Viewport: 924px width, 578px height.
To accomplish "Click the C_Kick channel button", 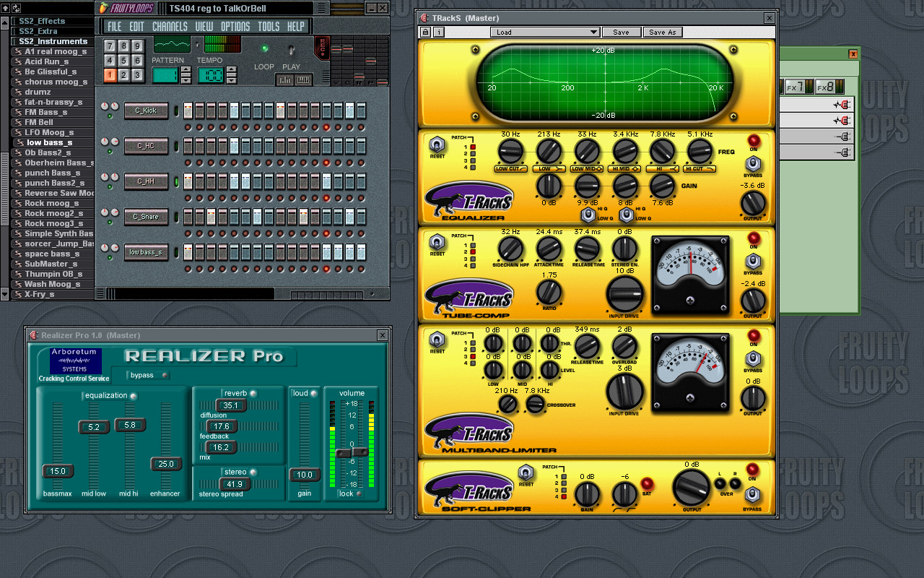I will coord(146,111).
